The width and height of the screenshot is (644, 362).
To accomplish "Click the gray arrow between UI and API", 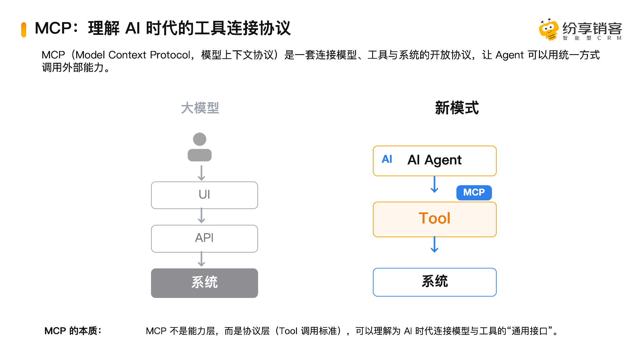I will 201,216.
